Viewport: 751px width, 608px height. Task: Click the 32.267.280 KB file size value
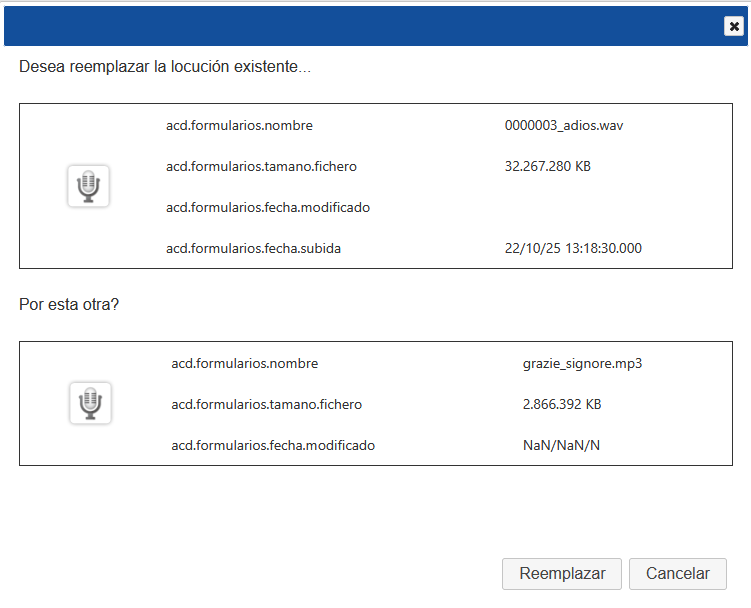(x=547, y=166)
